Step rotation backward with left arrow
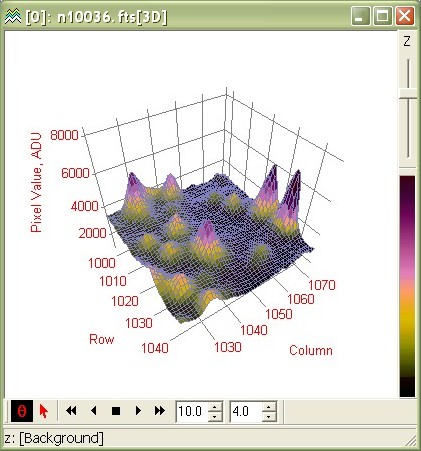Image resolution: width=421 pixels, height=451 pixels. (x=94, y=411)
